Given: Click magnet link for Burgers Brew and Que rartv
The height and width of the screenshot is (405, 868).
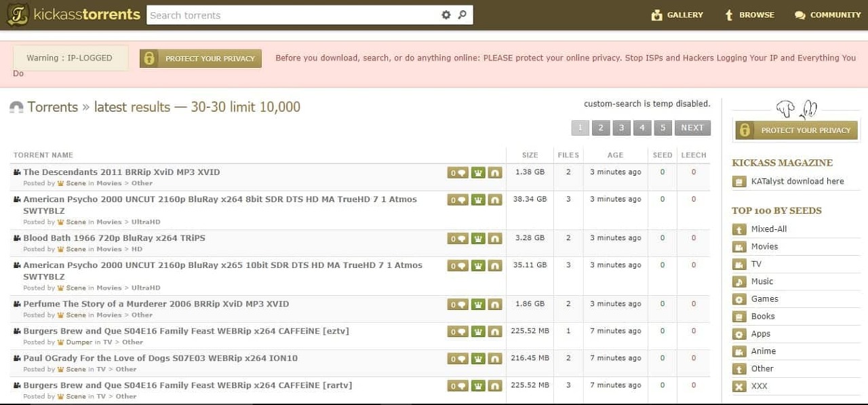Looking at the screenshot, I should click(495, 386).
